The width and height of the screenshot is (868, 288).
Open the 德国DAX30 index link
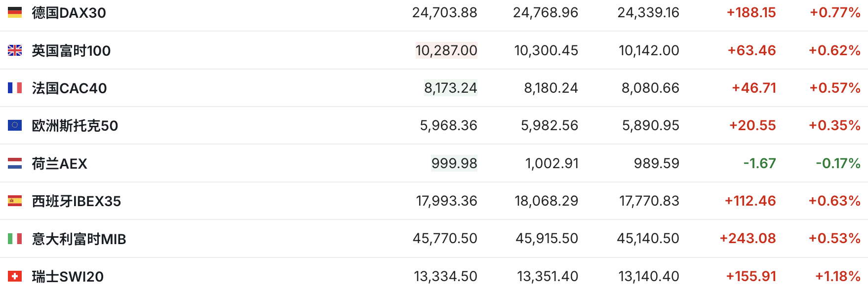click(x=69, y=13)
